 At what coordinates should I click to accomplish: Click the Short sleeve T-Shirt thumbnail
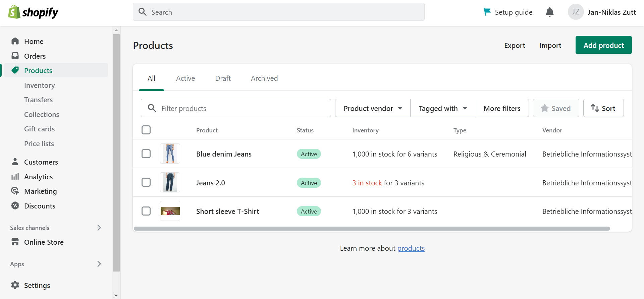point(170,211)
